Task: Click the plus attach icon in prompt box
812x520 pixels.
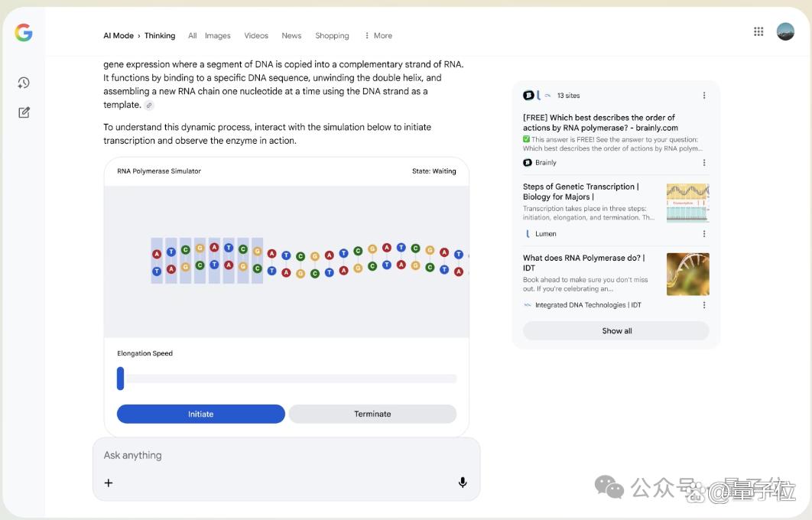Action: coord(109,483)
